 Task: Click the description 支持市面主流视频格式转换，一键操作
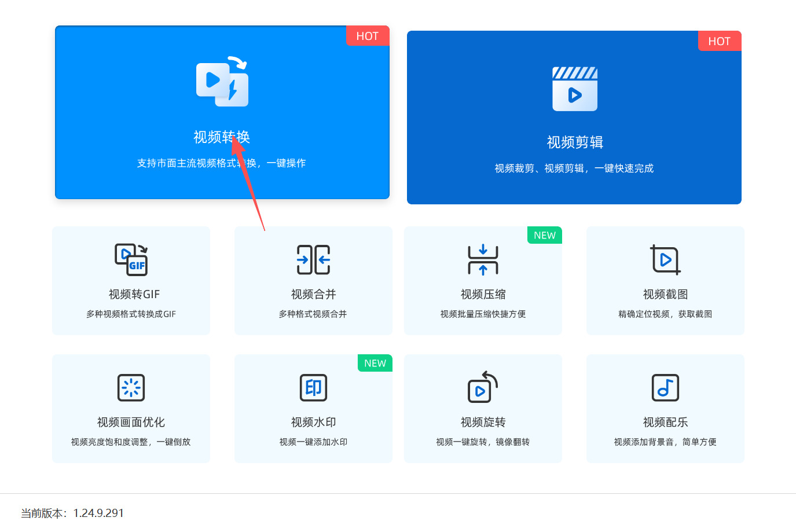click(222, 163)
